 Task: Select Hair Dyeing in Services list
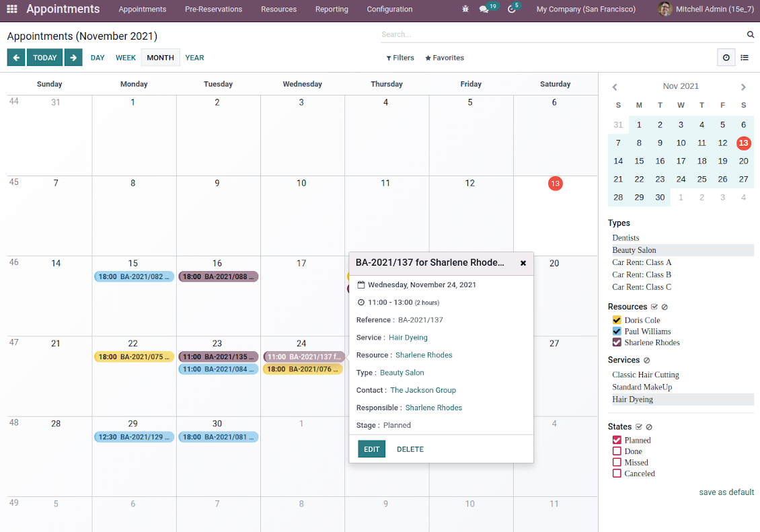[x=681, y=400]
